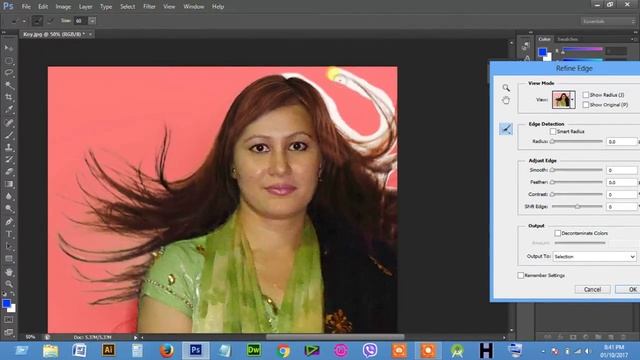This screenshot has height=360, width=640.
Task: Click the Smooth slider handle
Action: (x=552, y=170)
